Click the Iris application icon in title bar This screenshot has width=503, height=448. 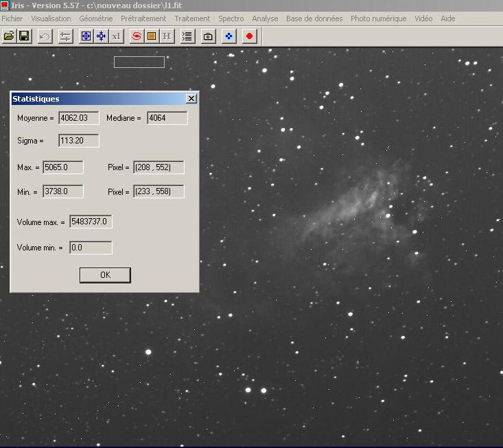click(4, 5)
